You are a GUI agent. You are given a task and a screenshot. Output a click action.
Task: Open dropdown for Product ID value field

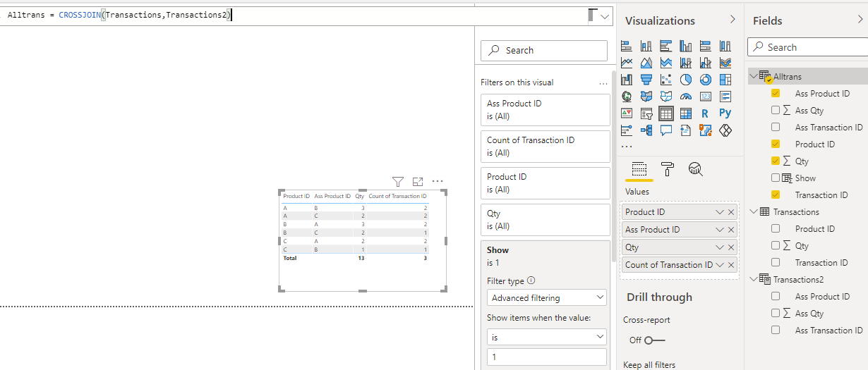coord(720,211)
